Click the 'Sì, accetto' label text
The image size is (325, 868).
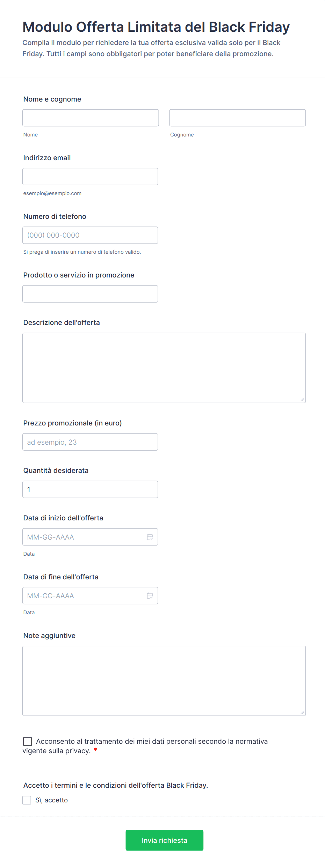tap(51, 800)
